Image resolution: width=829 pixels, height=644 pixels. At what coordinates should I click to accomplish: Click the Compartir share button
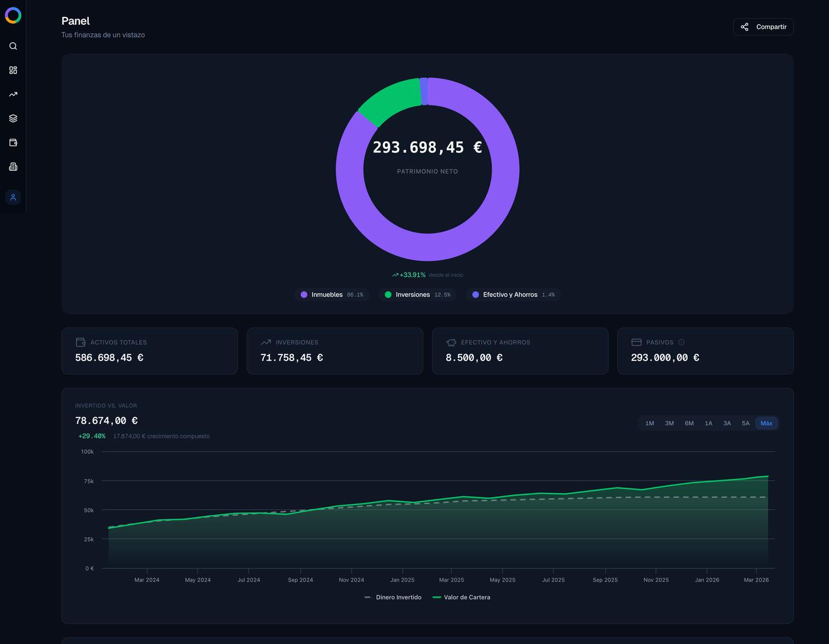click(763, 27)
